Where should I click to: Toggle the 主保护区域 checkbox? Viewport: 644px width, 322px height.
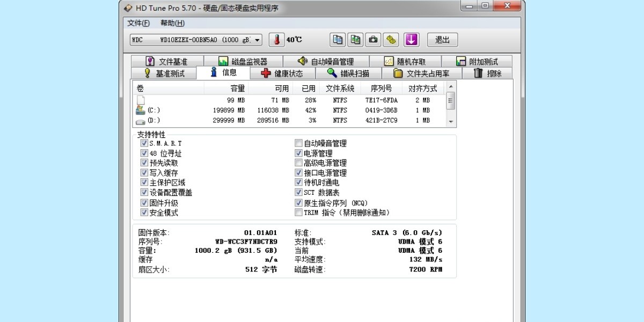144,182
